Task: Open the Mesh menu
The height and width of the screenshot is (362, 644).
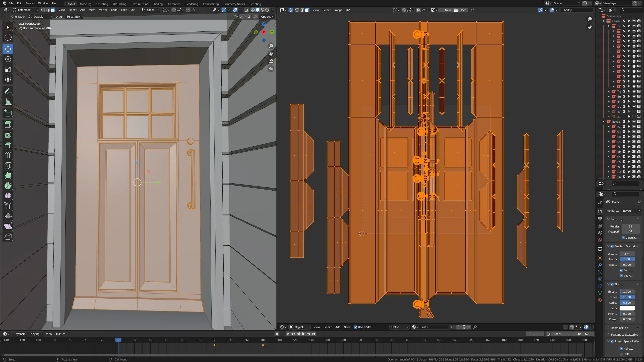Action: click(x=92, y=10)
